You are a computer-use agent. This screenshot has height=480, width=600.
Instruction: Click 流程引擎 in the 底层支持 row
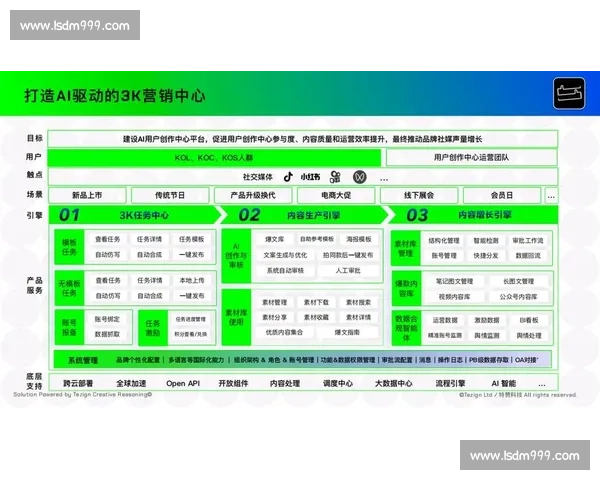click(450, 384)
